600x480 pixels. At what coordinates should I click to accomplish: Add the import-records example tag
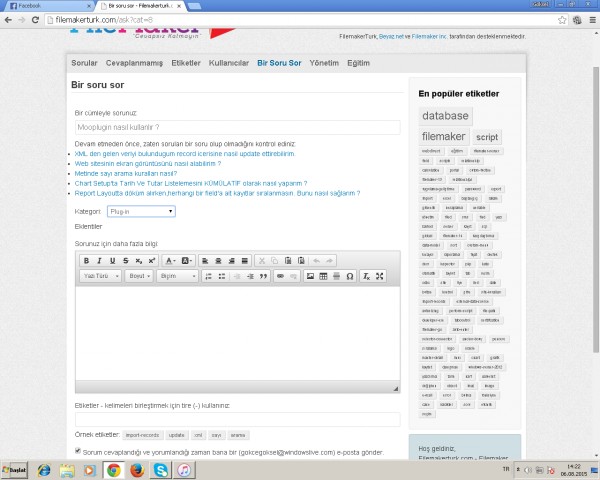142,436
